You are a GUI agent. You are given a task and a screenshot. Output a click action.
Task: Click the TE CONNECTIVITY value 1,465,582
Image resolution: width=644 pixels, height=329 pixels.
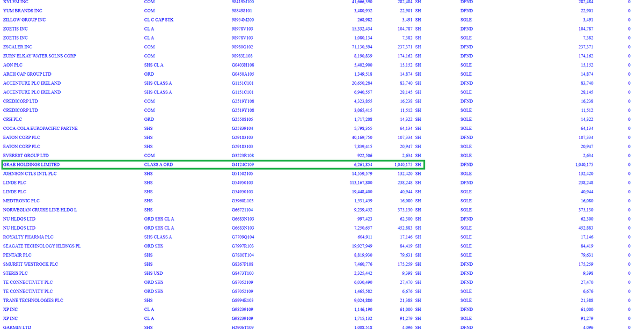tap(363, 291)
